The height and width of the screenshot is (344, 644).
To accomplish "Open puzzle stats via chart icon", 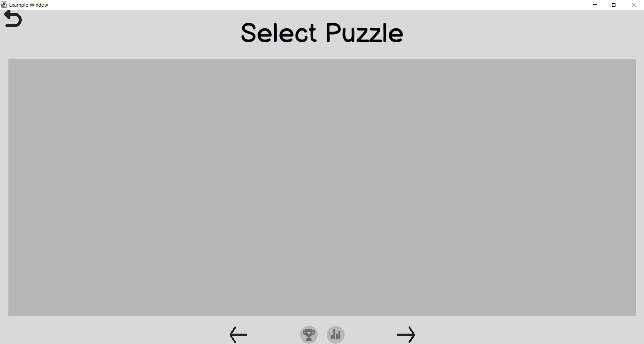I will [x=335, y=334].
